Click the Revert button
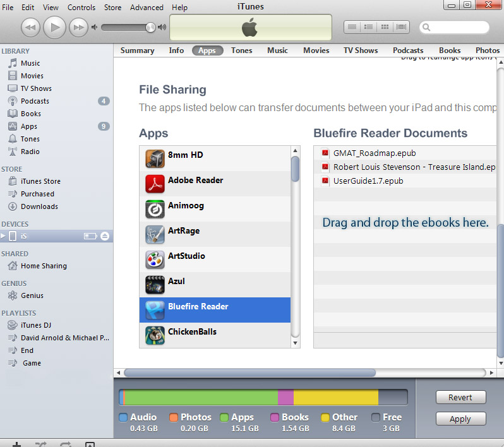The image size is (504, 447). coord(460,398)
